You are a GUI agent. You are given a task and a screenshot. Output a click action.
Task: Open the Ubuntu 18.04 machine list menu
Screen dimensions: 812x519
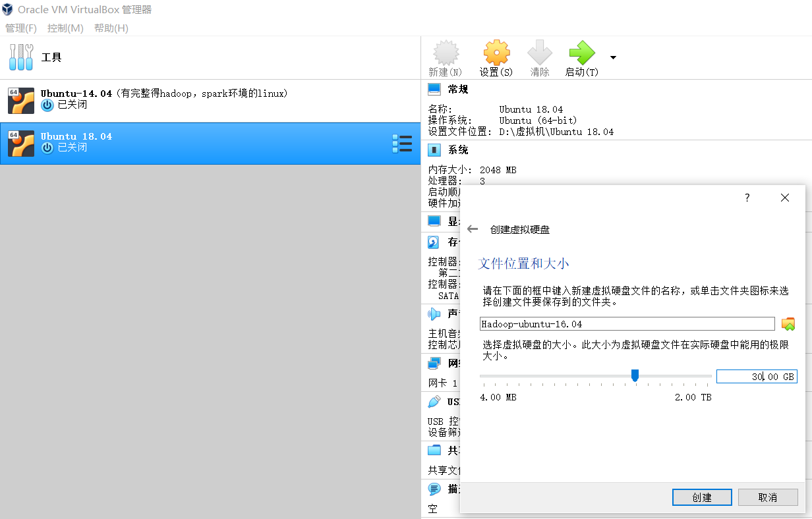(402, 143)
